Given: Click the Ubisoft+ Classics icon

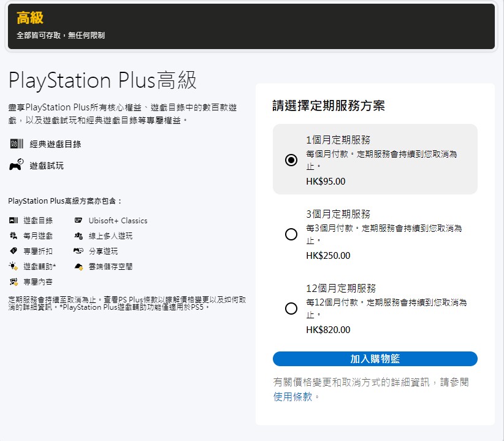Looking at the screenshot, I should (78, 220).
